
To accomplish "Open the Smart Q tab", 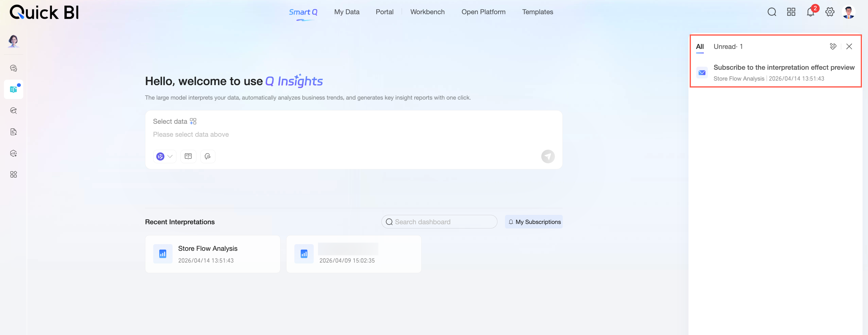I will [303, 12].
